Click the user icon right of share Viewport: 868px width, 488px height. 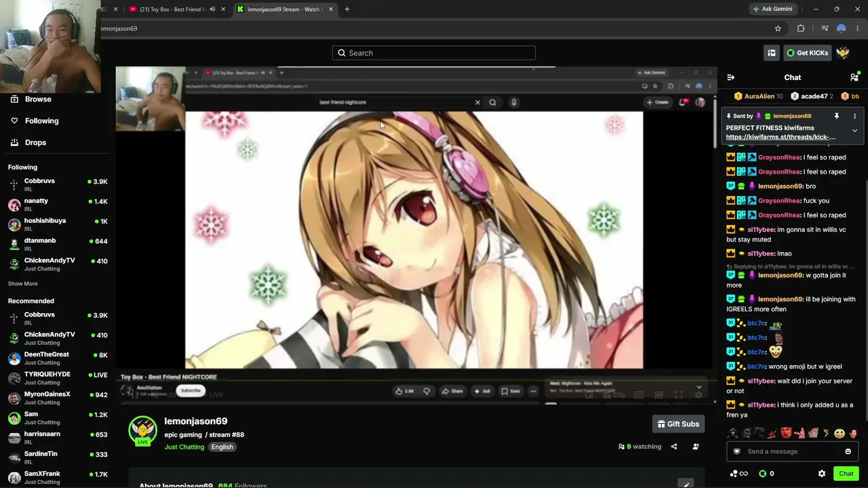click(x=695, y=447)
